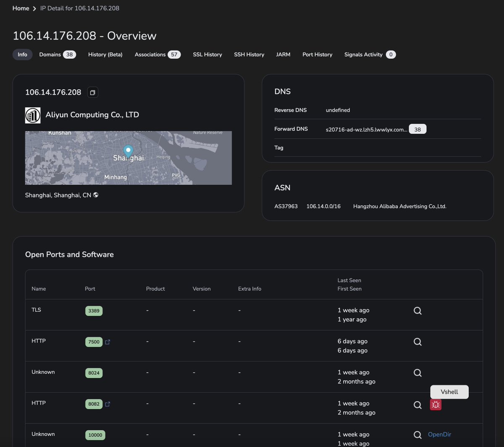Switch to the Domains tab
Viewport: 504px width, 447px height.
[x=58, y=55]
